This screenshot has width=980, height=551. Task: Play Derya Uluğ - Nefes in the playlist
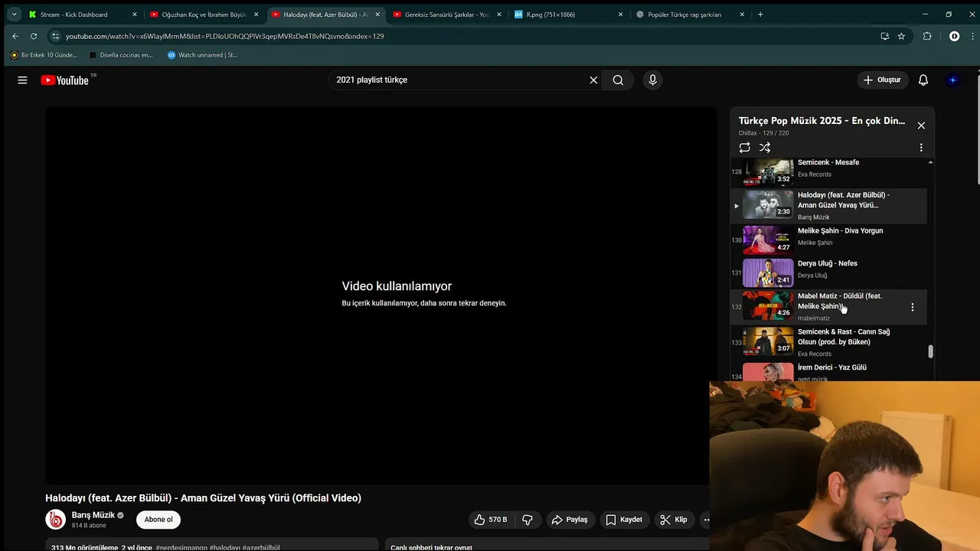(x=828, y=272)
